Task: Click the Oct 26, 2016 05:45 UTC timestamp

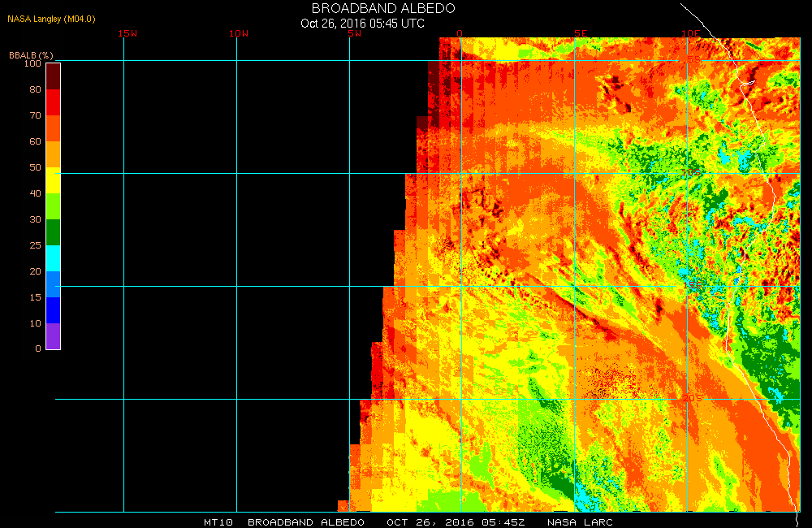Action: (x=362, y=24)
